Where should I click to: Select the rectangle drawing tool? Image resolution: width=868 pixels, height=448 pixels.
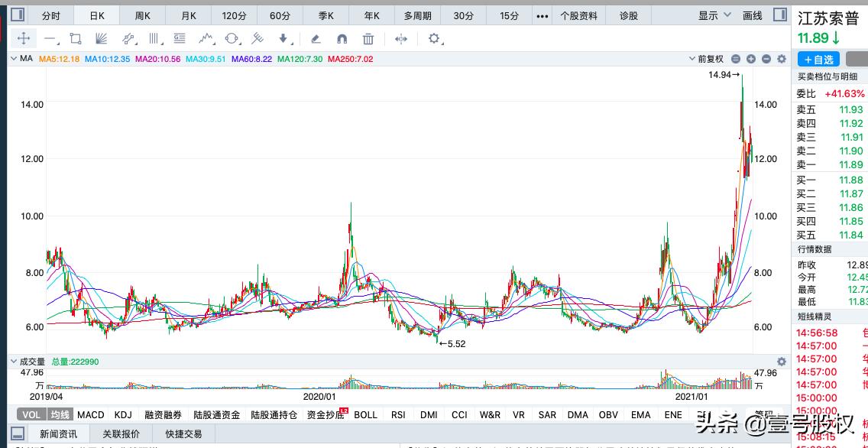pyautogui.click(x=76, y=39)
